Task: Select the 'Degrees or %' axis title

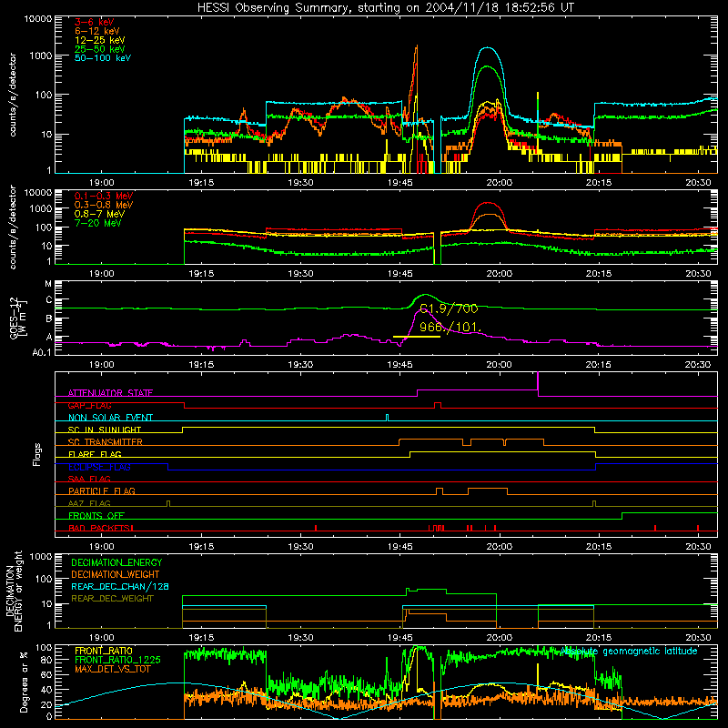Action: pos(24,682)
